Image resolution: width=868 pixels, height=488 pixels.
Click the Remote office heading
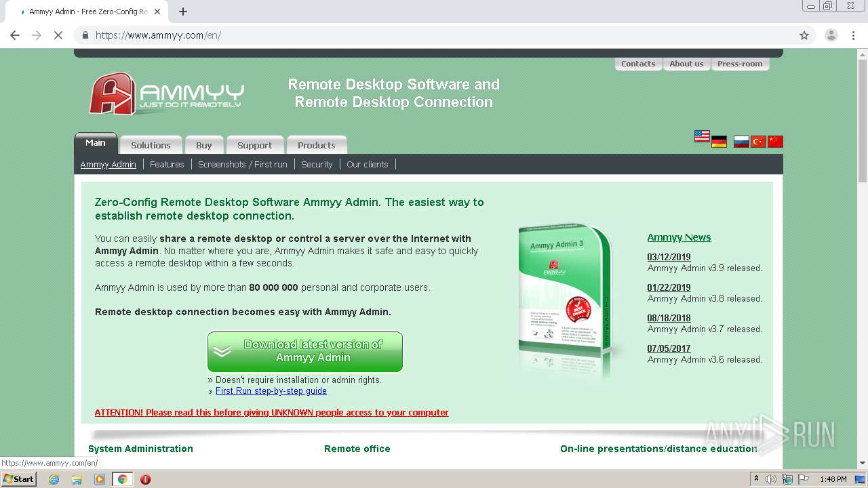(x=357, y=449)
